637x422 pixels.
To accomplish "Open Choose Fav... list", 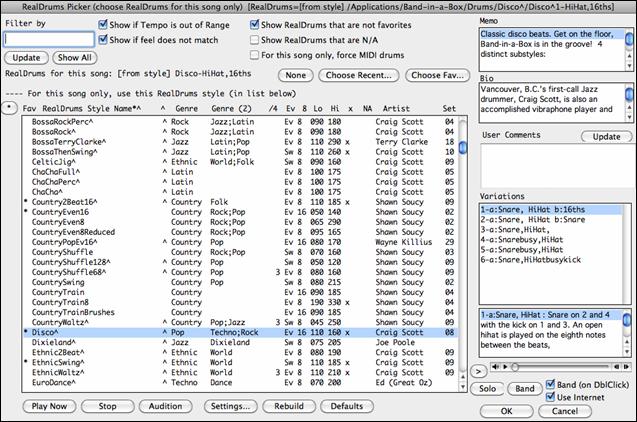I will click(438, 75).
